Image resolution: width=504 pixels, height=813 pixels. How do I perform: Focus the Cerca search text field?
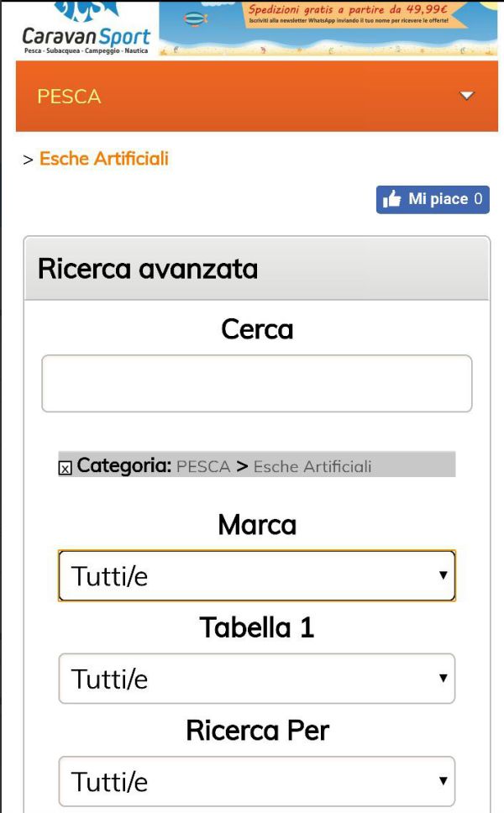[256, 383]
